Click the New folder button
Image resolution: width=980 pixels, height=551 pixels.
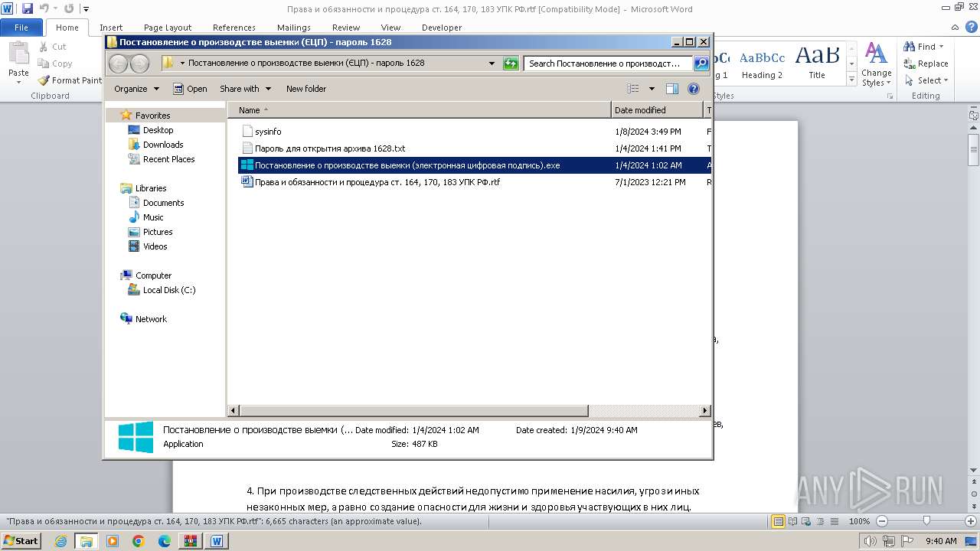(x=306, y=89)
